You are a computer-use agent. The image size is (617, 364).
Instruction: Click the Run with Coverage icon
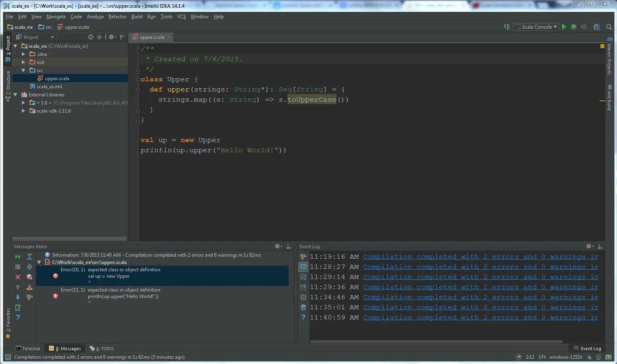click(584, 27)
